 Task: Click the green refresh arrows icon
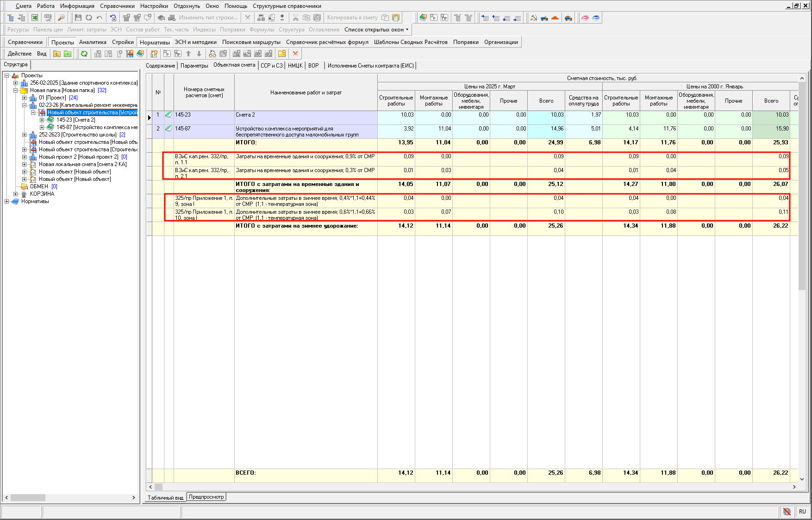84,54
